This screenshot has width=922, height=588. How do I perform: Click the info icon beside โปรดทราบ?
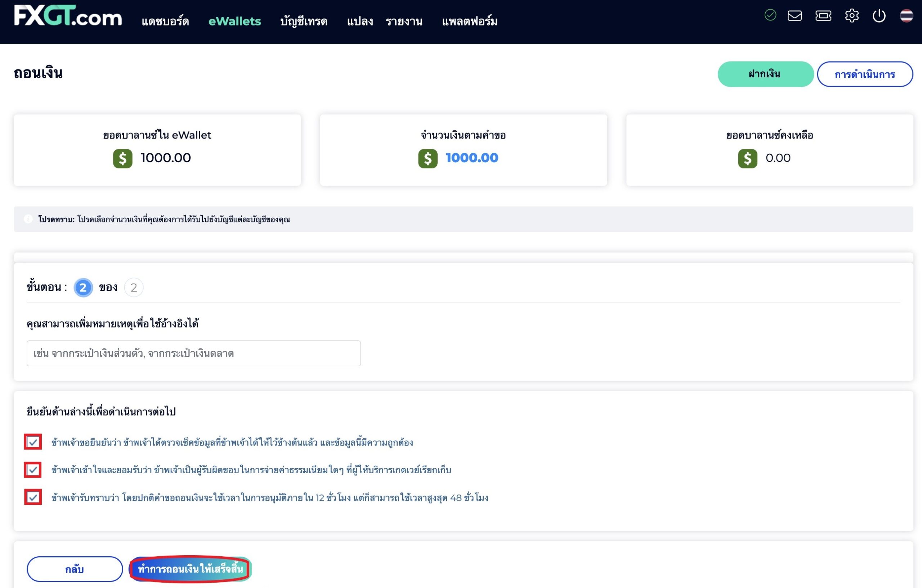(x=28, y=219)
